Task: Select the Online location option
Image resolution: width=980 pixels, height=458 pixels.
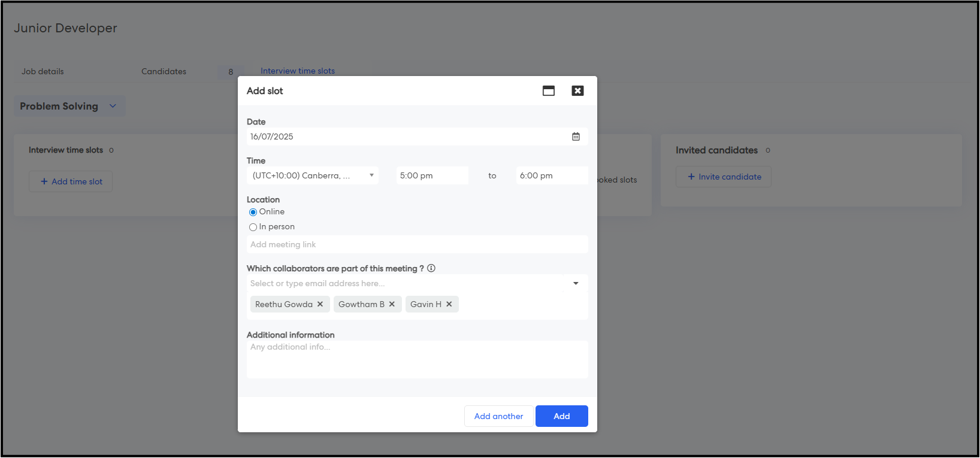Action: coord(253,212)
